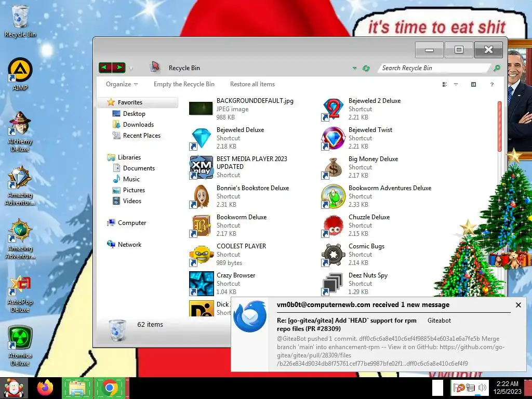Screen dimensions: 532x399
Task: Launch Firefox from the taskbar
Action: click(x=45, y=388)
